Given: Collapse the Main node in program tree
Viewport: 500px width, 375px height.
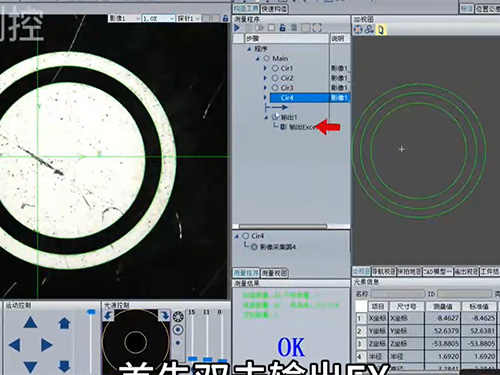Looking at the screenshot, I should [257, 59].
